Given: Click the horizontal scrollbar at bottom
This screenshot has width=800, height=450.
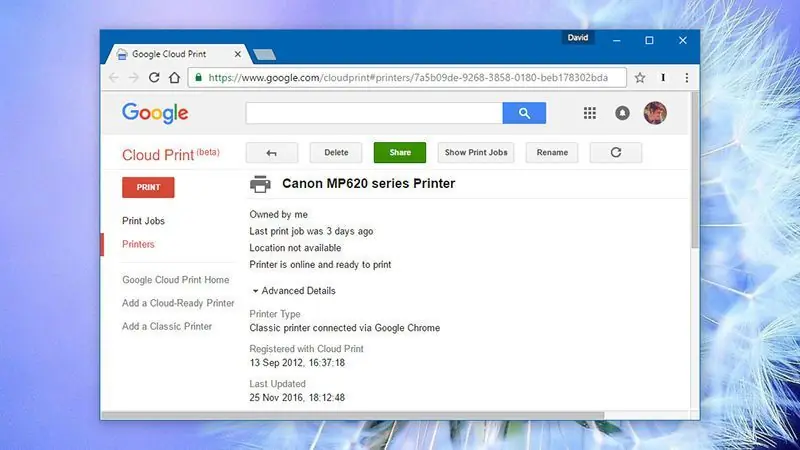Looking at the screenshot, I should coord(353,415).
